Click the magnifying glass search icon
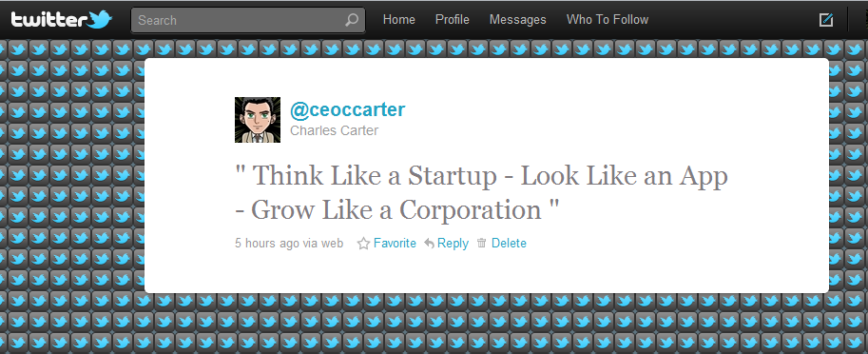The height and width of the screenshot is (354, 868). [x=351, y=21]
